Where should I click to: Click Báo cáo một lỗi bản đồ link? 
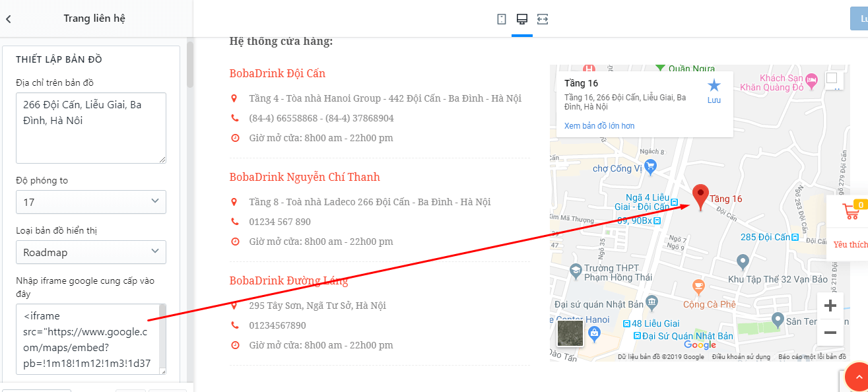pos(812,357)
